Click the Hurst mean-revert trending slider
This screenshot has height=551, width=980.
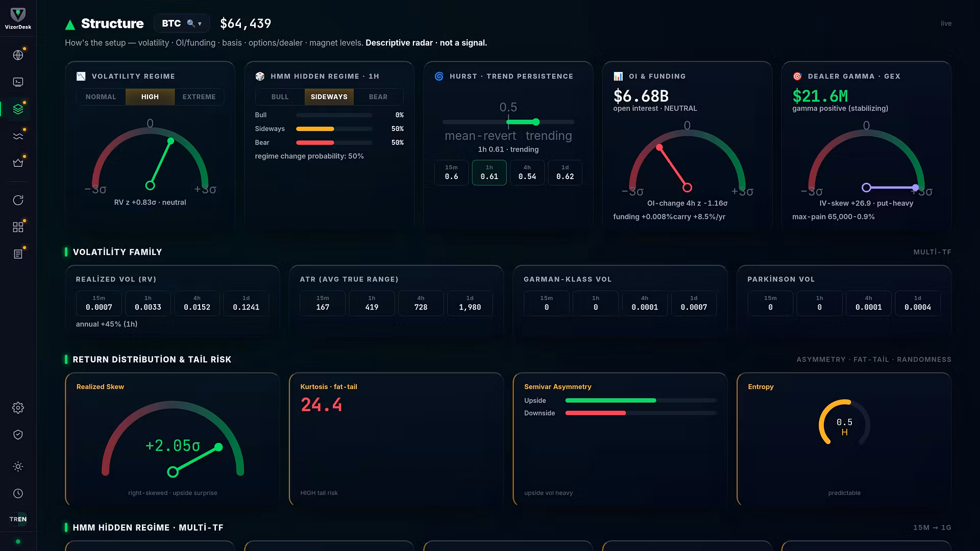click(x=508, y=122)
